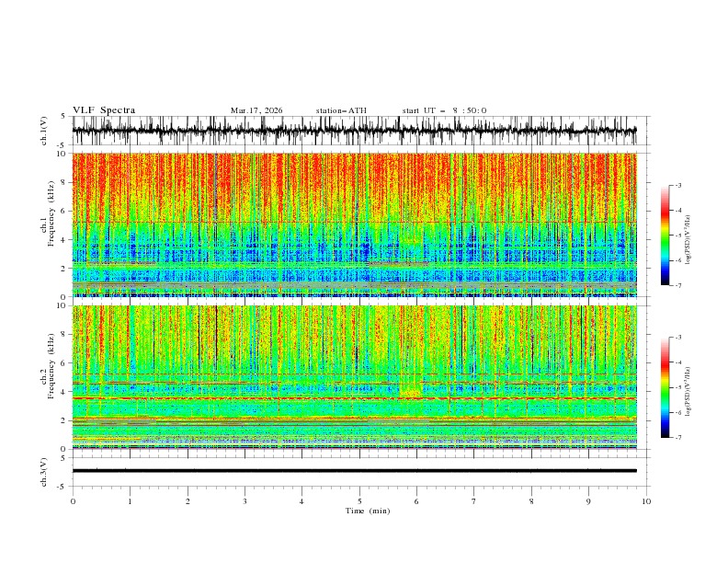Click the ch.2 frequency tick '4'
The image size is (728, 563).
tap(64, 392)
